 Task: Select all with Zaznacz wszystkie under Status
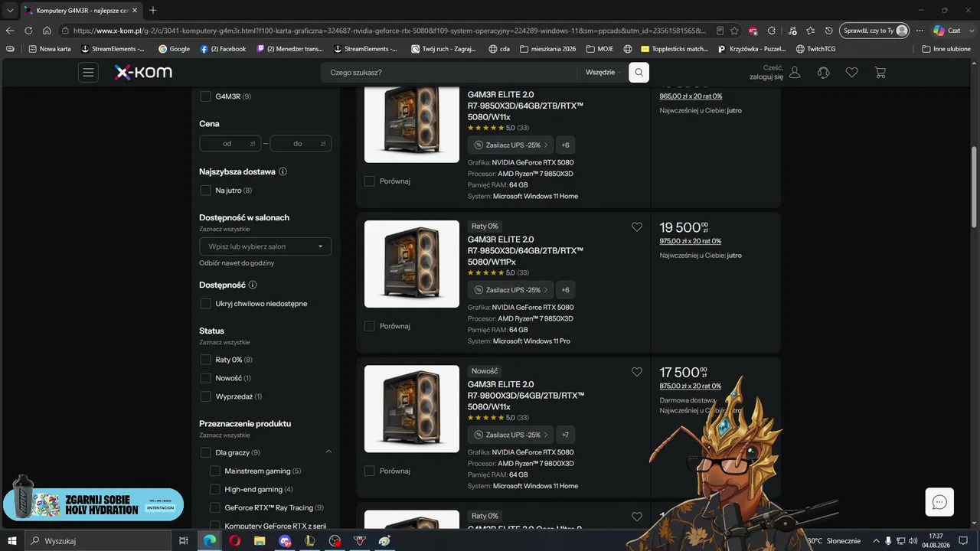(x=224, y=342)
